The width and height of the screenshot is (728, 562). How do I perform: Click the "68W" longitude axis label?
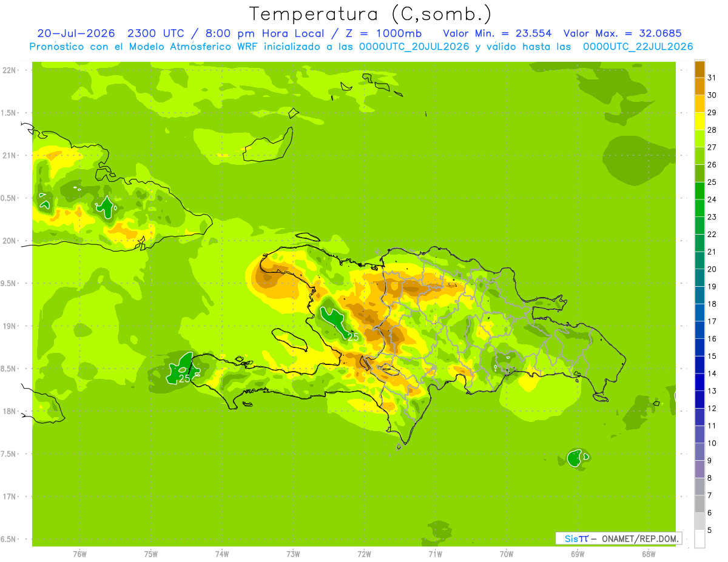pyautogui.click(x=649, y=554)
